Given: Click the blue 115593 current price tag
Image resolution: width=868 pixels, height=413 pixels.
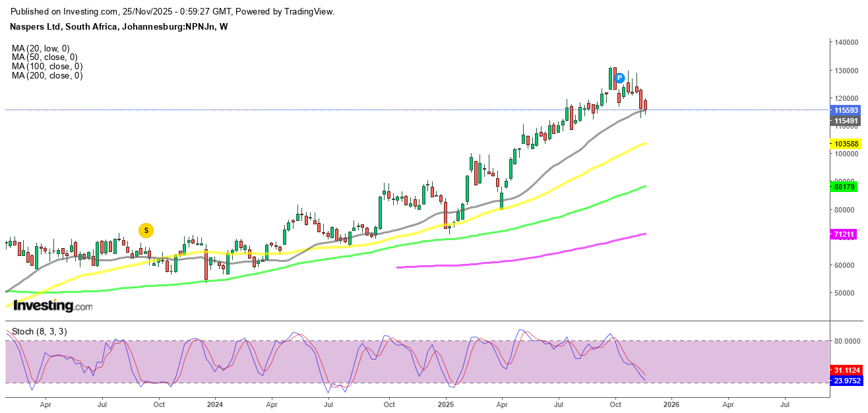Looking at the screenshot, I should pos(845,111).
